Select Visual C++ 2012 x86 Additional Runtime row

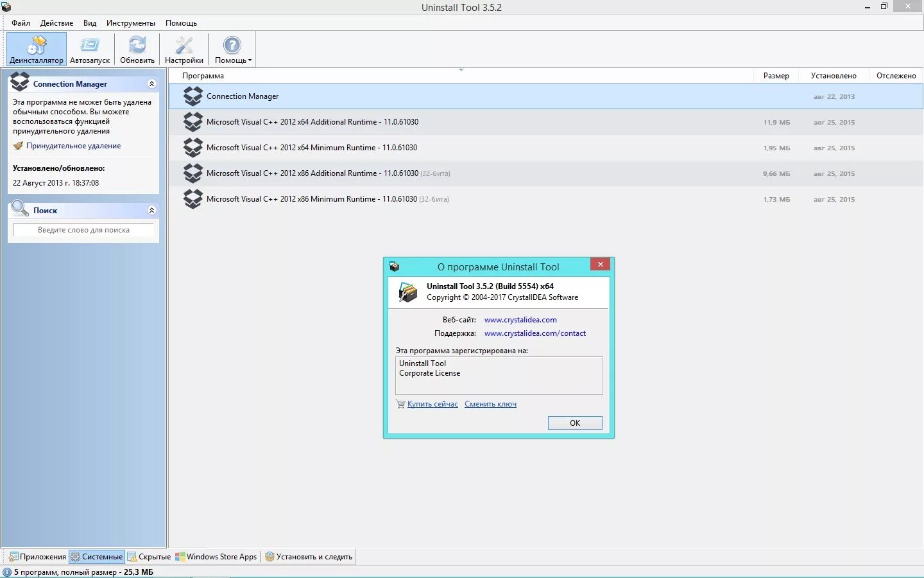tap(546, 173)
